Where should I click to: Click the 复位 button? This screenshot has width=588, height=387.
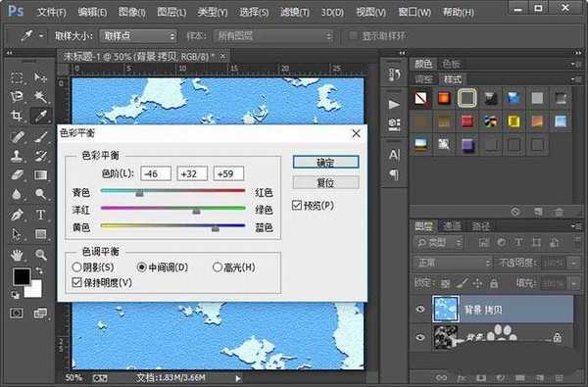coord(325,182)
